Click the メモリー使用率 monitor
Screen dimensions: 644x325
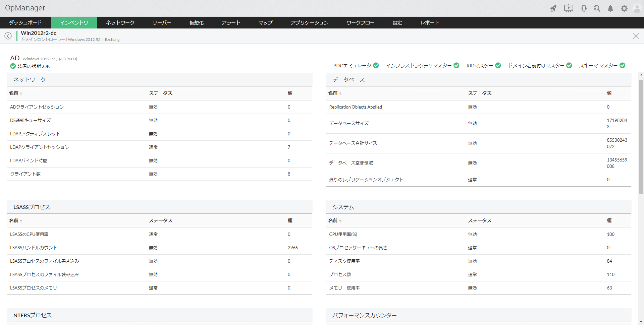(344, 288)
